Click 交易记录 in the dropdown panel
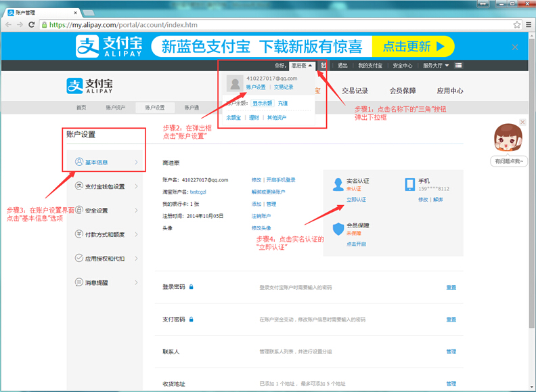The width and height of the screenshot is (536, 392). tap(284, 87)
